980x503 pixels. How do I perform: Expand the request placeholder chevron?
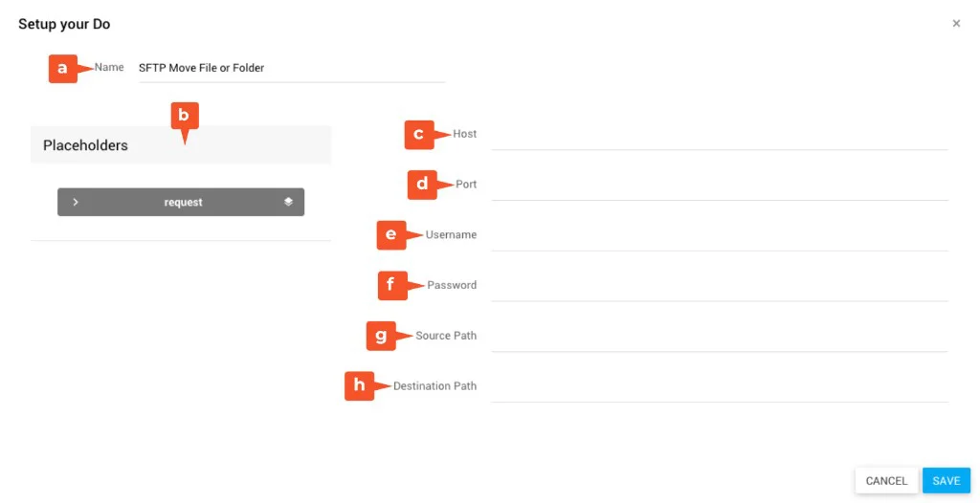click(76, 202)
